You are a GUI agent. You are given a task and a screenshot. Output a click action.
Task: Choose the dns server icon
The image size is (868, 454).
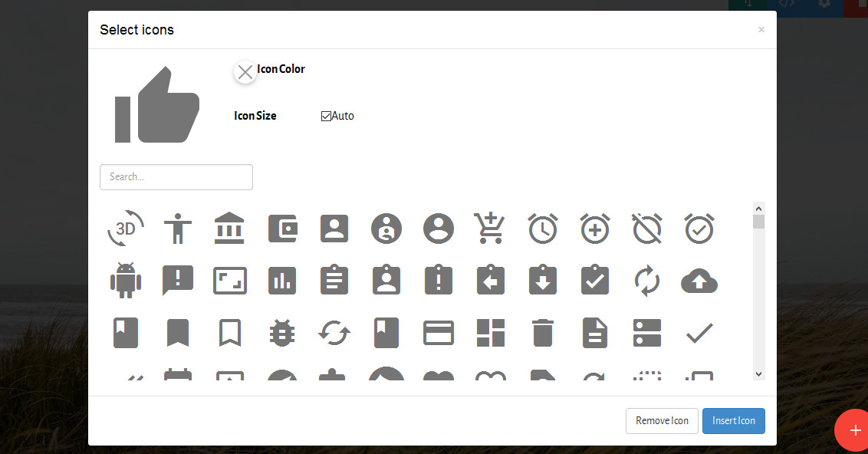tap(647, 333)
